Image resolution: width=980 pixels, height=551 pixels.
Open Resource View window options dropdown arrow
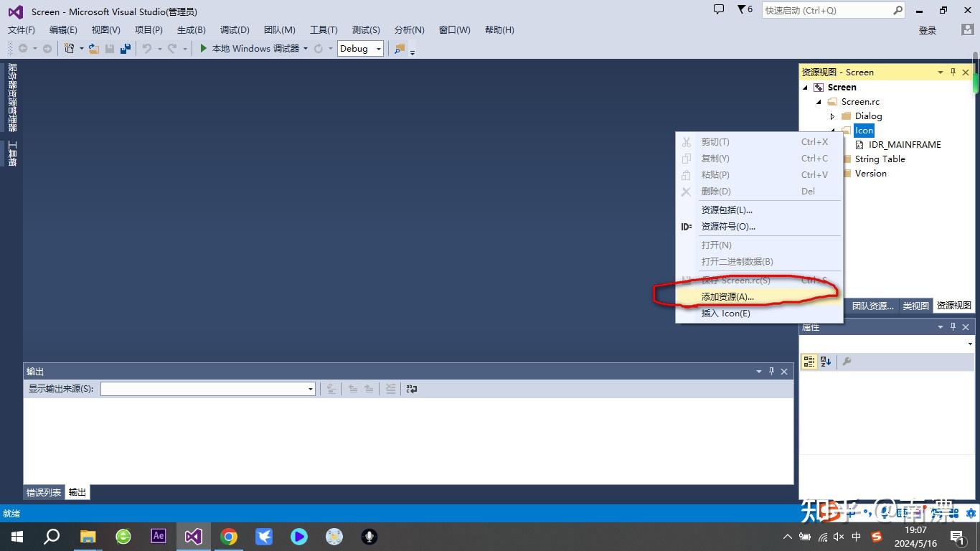(940, 72)
